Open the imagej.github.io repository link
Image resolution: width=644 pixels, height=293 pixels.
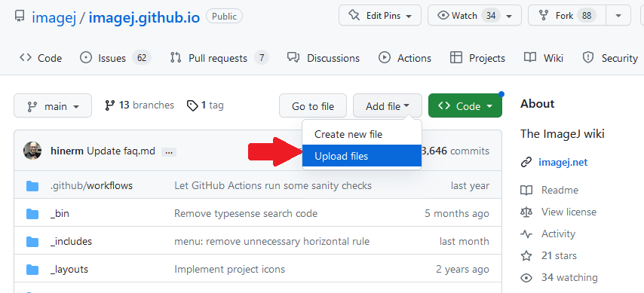pos(144,17)
